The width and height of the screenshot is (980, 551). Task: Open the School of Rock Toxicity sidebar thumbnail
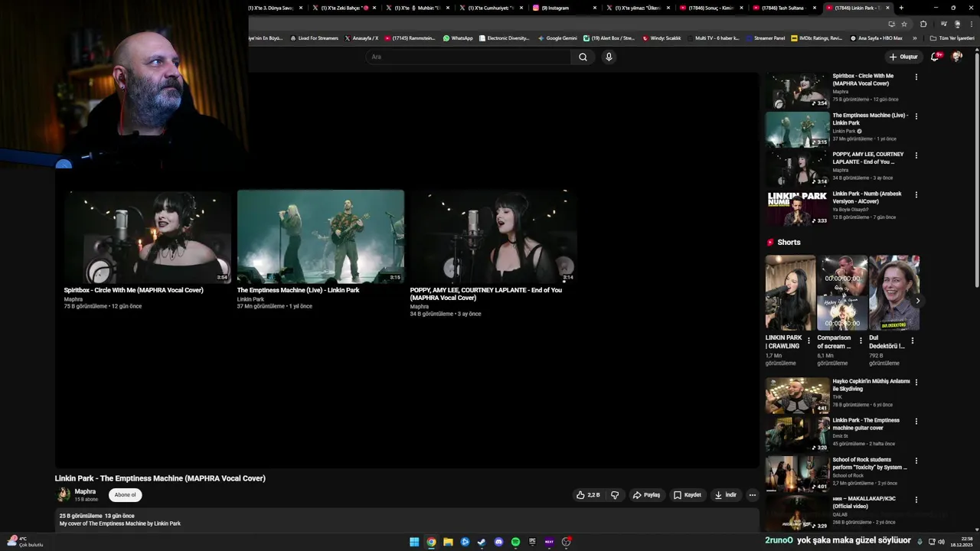pyautogui.click(x=797, y=474)
